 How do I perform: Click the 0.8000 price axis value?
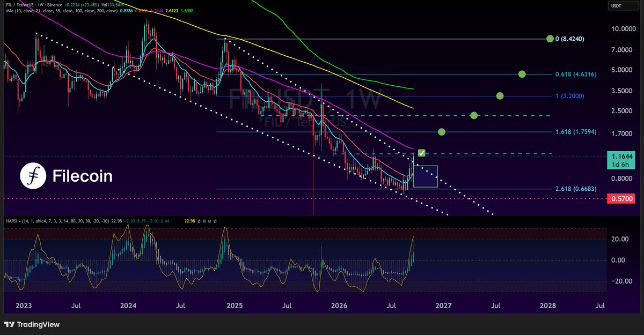pyautogui.click(x=623, y=178)
